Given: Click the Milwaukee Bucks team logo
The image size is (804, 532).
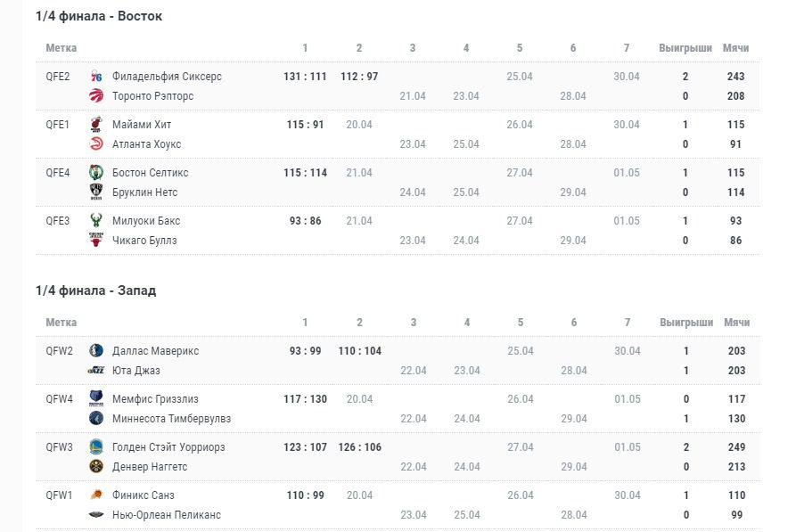Looking at the screenshot, I should pyautogui.click(x=96, y=221).
